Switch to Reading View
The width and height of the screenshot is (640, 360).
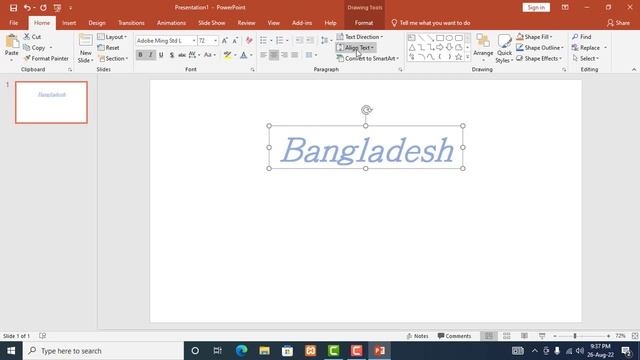(x=524, y=336)
